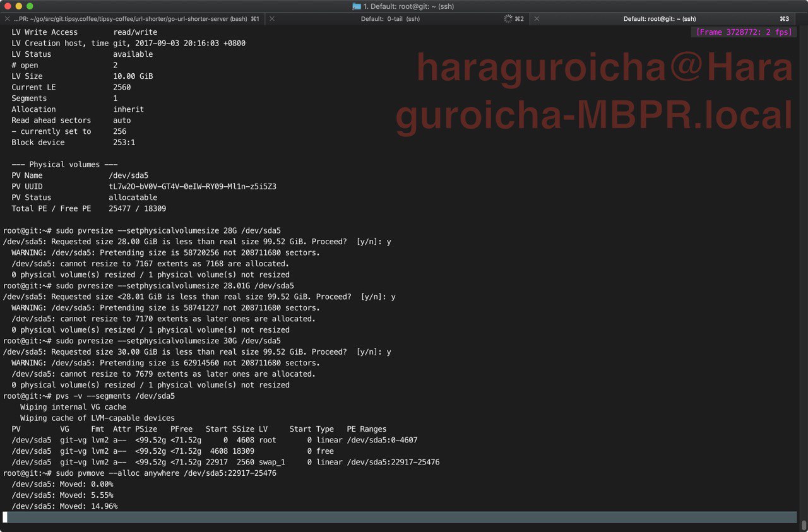The width and height of the screenshot is (808, 532).
Task: Click the Frame 3728772 fps badge
Action: coord(744,32)
